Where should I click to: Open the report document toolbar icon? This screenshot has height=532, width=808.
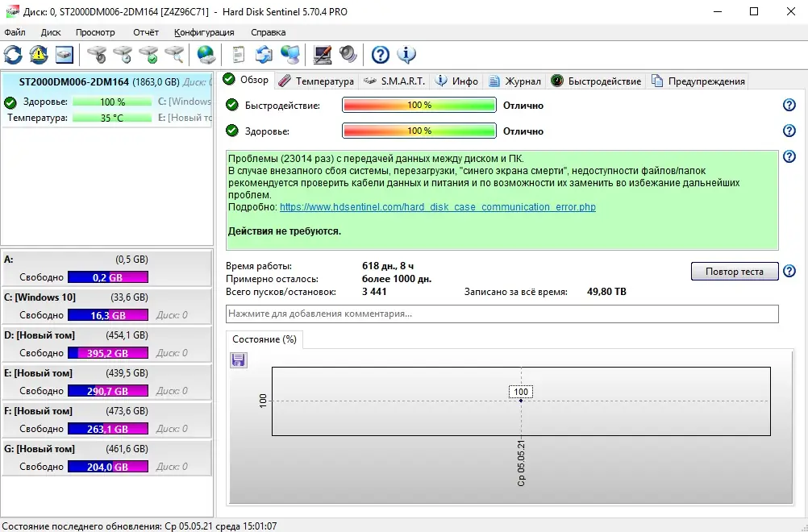click(237, 55)
